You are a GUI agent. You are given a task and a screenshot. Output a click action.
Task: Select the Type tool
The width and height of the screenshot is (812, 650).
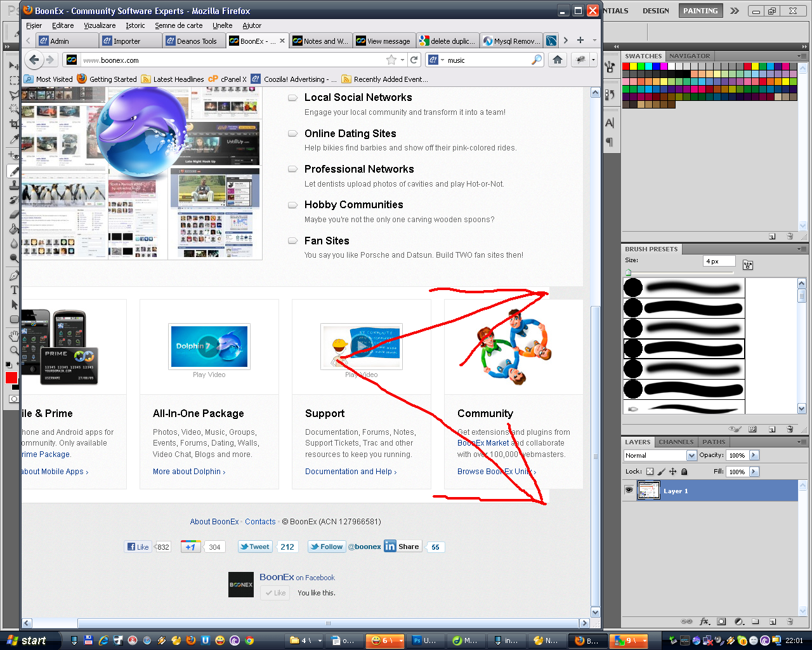click(14, 290)
